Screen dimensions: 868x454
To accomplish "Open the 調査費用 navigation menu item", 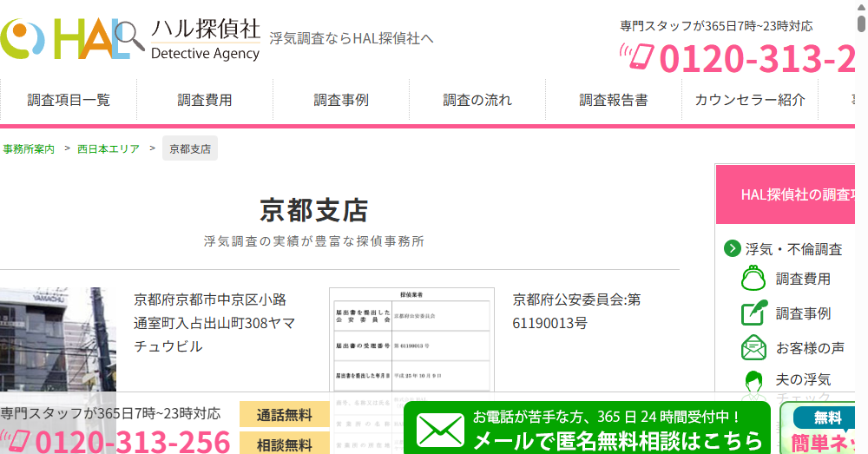I will [x=205, y=100].
